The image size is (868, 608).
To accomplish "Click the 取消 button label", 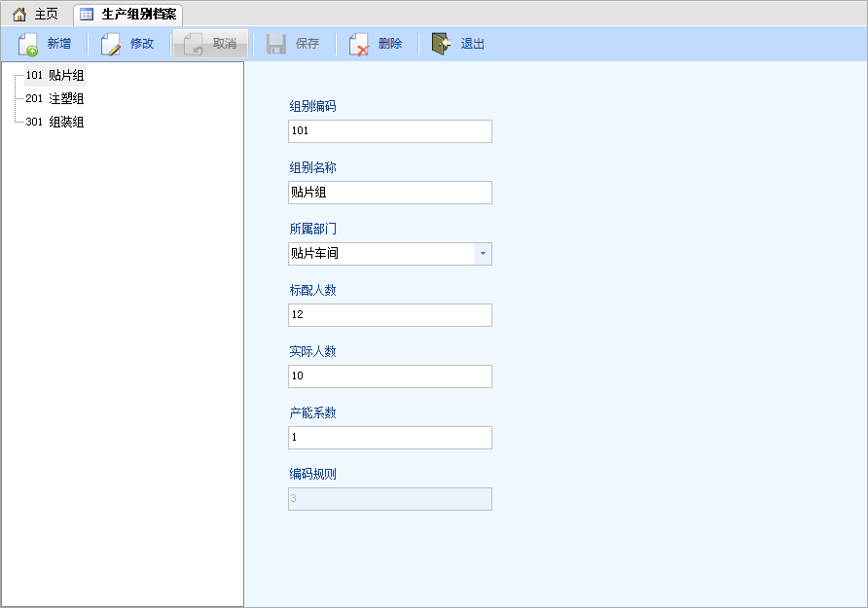I will tap(225, 44).
